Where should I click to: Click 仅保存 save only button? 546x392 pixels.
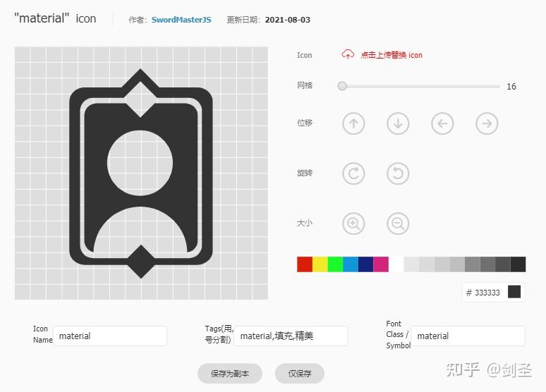[300, 374]
